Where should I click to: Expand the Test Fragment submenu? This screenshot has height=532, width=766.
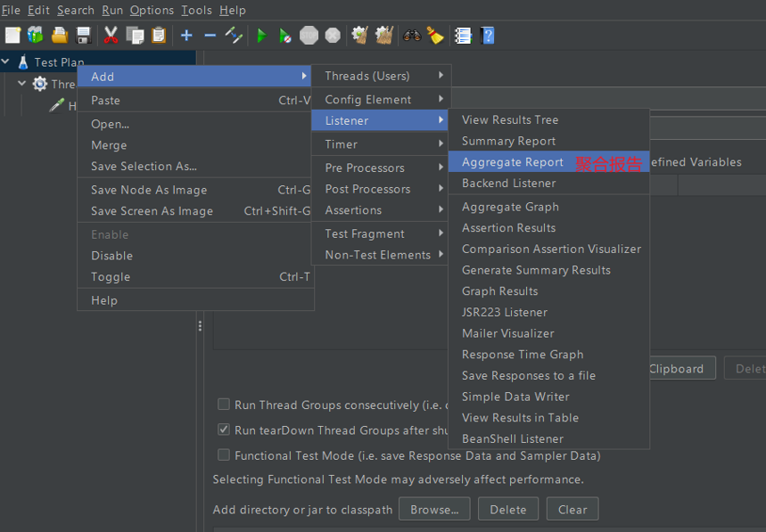[x=381, y=233]
